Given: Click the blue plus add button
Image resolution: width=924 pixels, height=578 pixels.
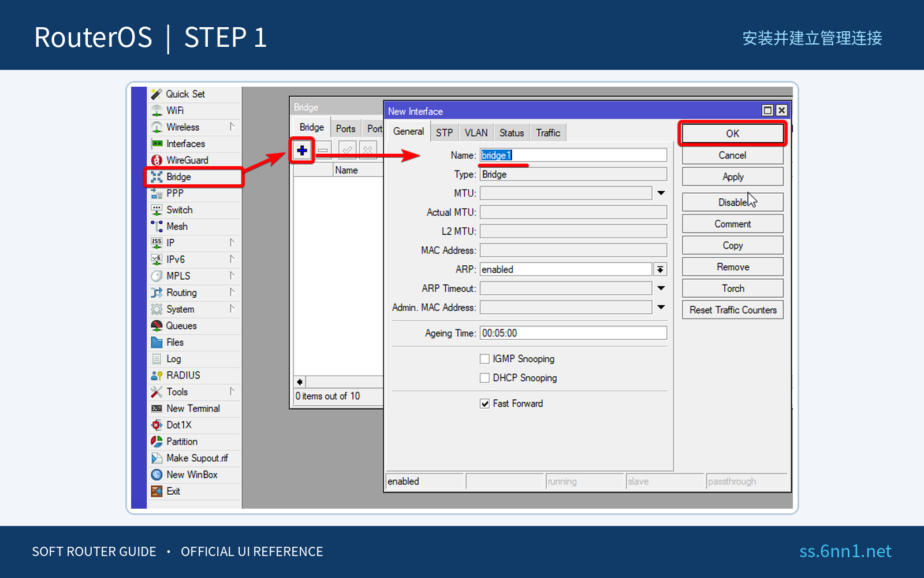Looking at the screenshot, I should [x=302, y=151].
